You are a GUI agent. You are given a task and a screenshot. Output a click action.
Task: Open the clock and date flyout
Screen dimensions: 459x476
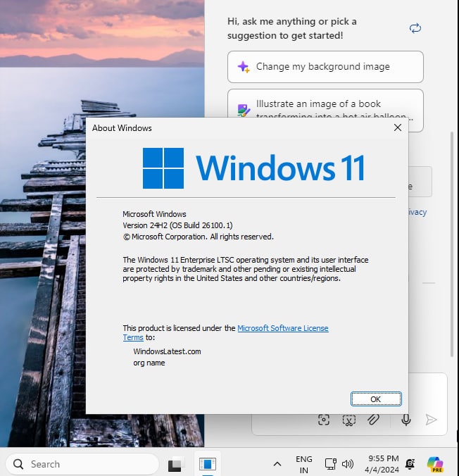383,464
